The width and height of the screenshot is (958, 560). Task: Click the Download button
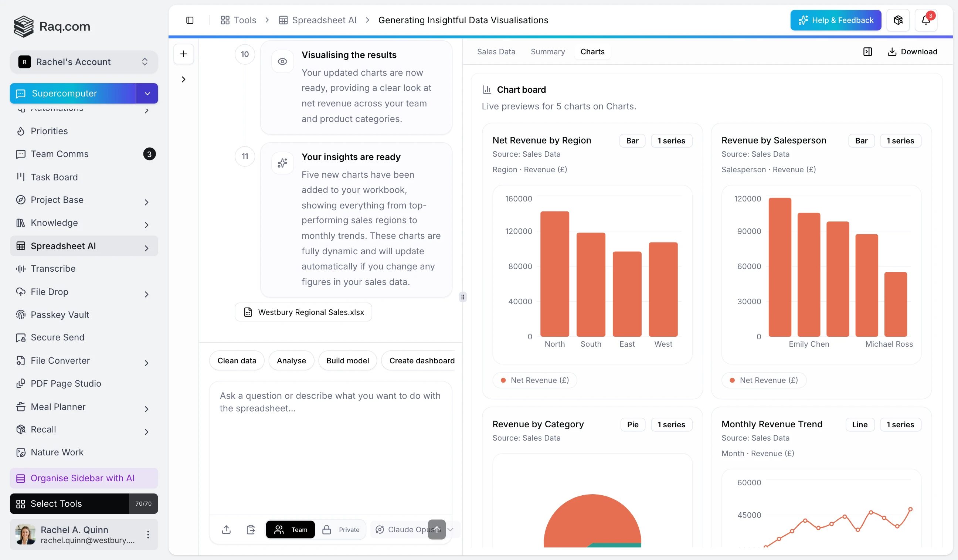point(912,52)
